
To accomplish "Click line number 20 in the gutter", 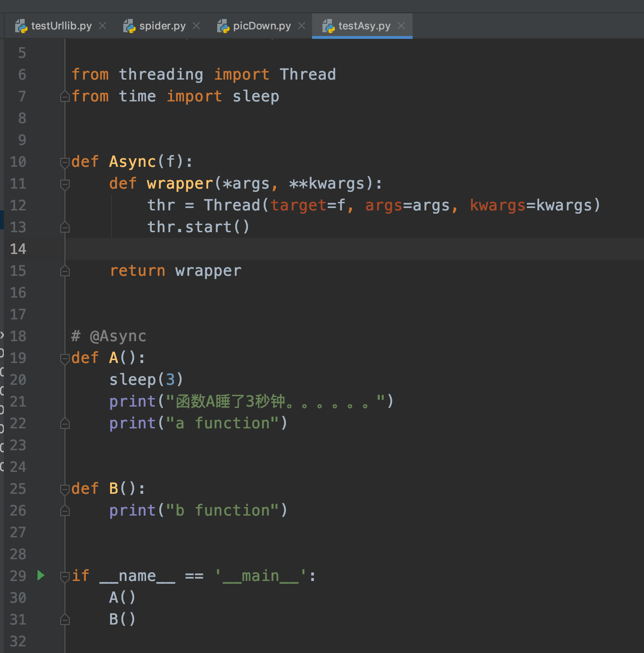I will point(18,380).
